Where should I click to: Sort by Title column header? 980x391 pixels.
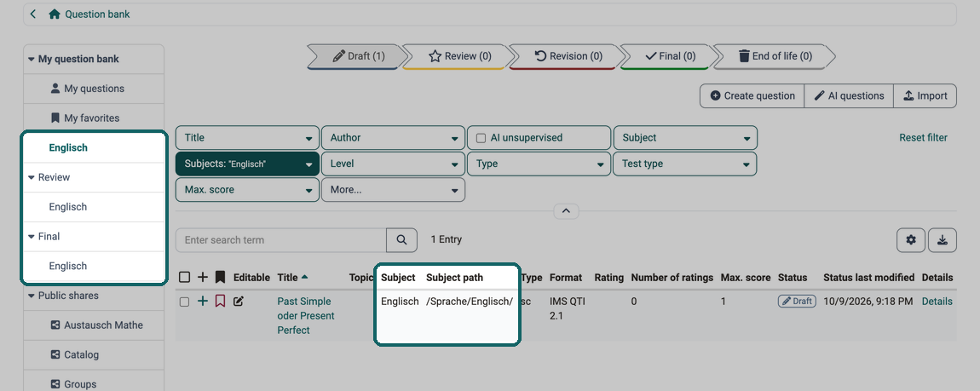[x=292, y=278]
